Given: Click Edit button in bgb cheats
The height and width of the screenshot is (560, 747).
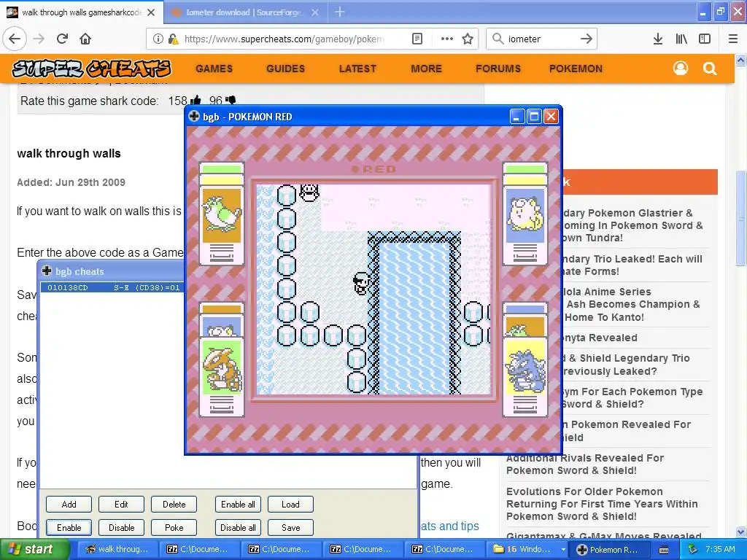Looking at the screenshot, I should point(122,505).
